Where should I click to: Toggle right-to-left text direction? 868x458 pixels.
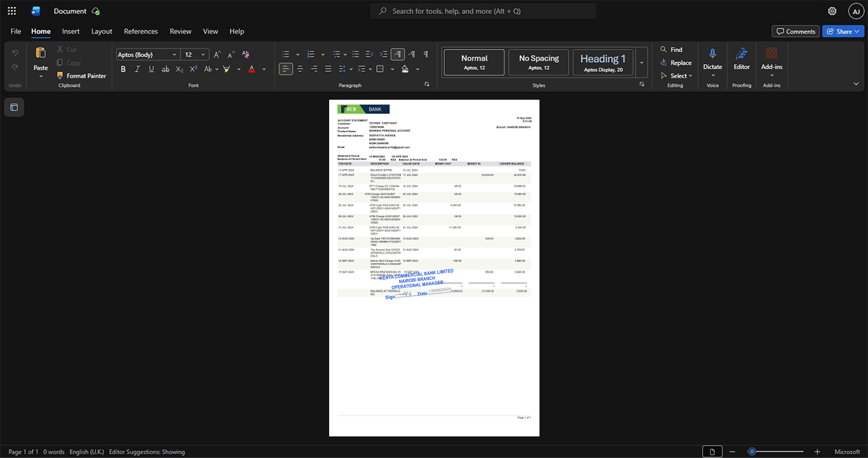coord(412,55)
